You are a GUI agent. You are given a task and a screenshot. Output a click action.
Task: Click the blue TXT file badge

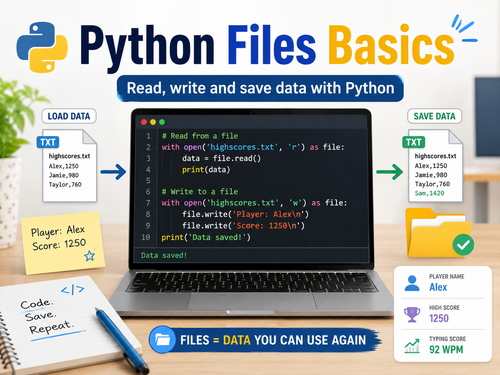(x=48, y=142)
